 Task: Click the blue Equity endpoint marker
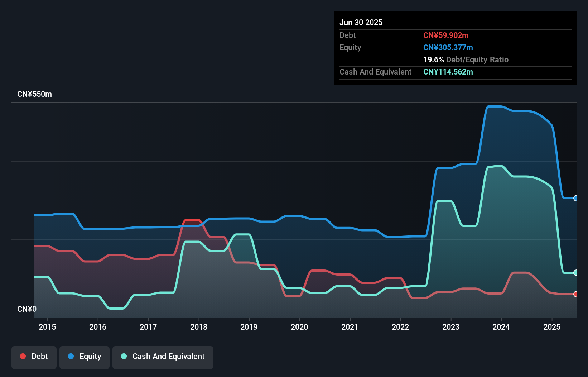[576, 198]
